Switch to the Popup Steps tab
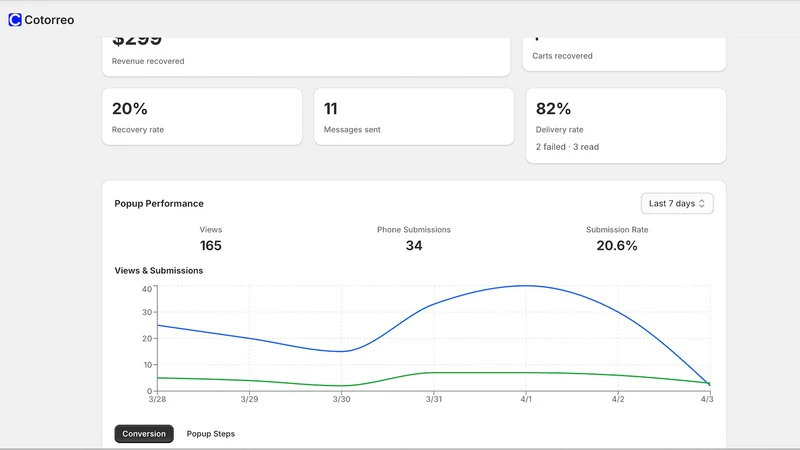Image resolution: width=800 pixels, height=450 pixels. pos(211,434)
